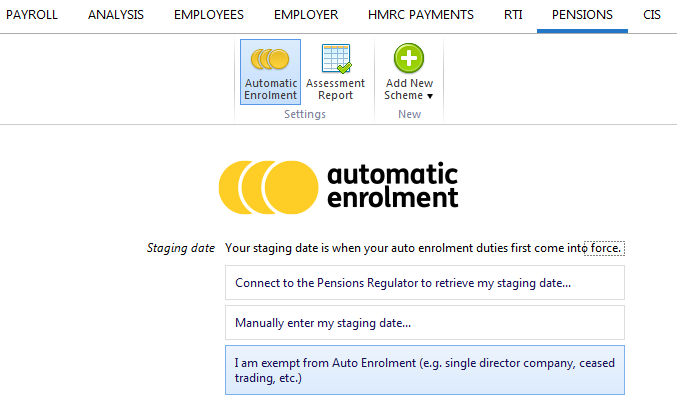677x410 pixels.
Task: Switch to the ANALYSIS tab
Action: point(116,15)
